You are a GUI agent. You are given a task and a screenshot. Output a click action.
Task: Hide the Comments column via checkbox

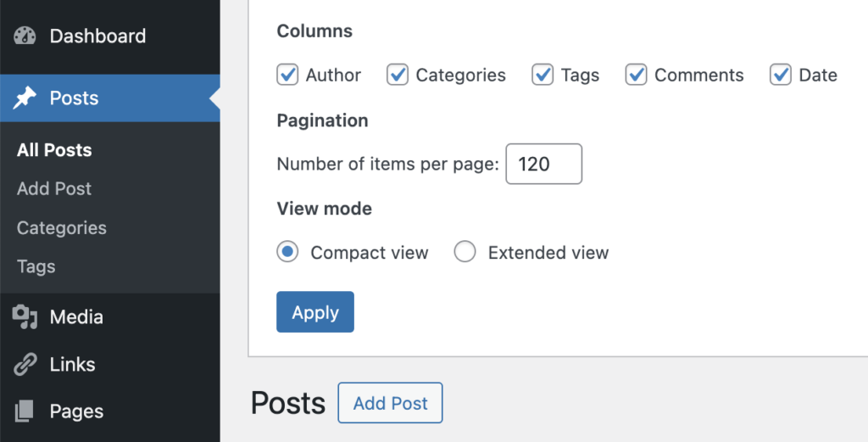tap(637, 76)
